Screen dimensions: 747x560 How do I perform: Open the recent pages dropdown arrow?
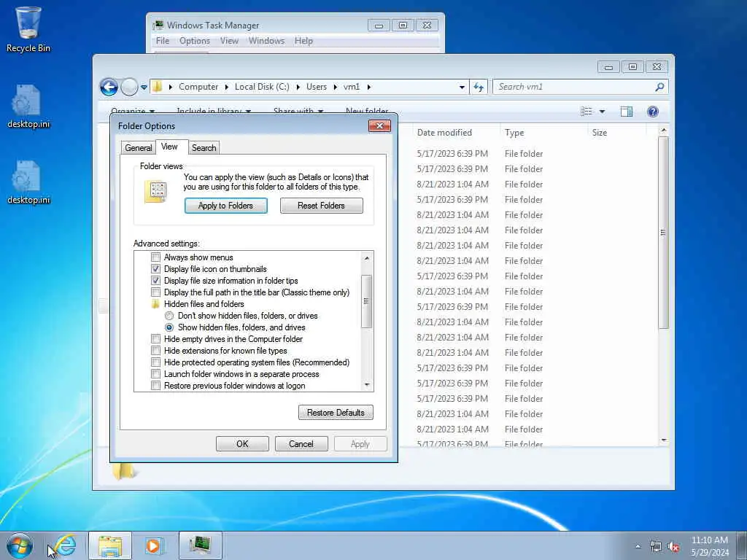(144, 87)
